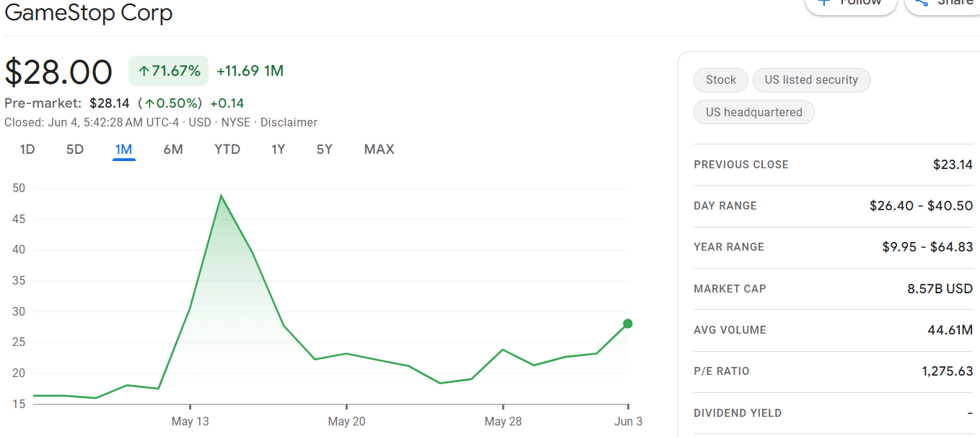Click the Stock tag chip
The height and width of the screenshot is (437, 980).
pyautogui.click(x=721, y=80)
